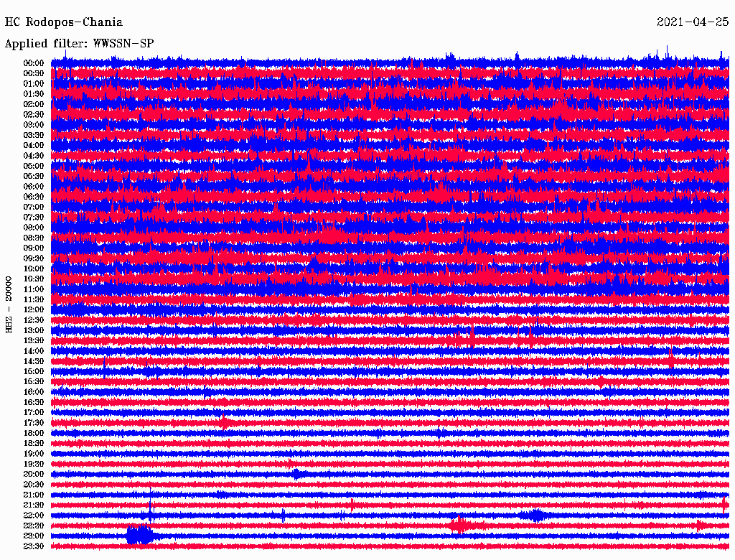Screen dimensions: 735x560
Task: Click the station title 'HC Rodopos-Chania'
Action: [64, 22]
